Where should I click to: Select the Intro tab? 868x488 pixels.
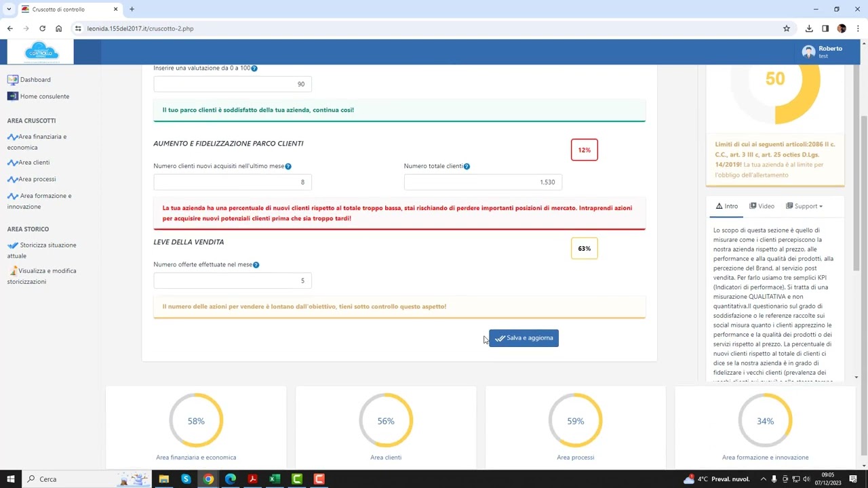tap(726, 206)
